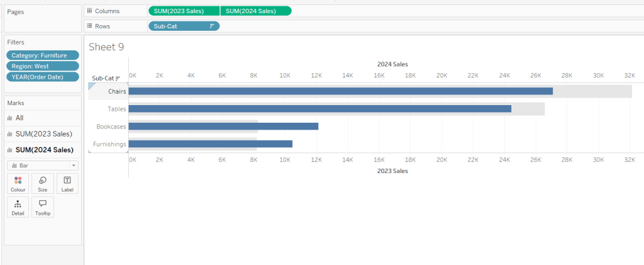Screen dimensions: 644x265
Task: Click the Detail marks card button
Action: [x=18, y=207]
